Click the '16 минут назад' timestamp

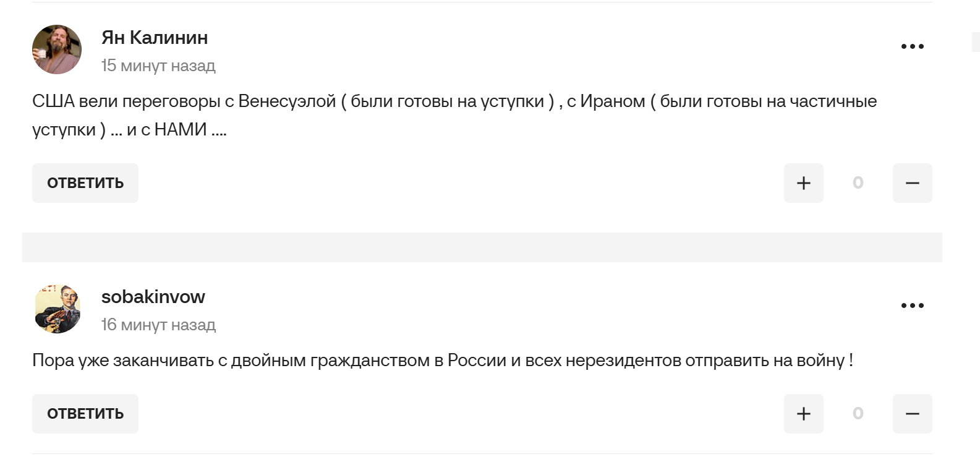click(x=158, y=325)
